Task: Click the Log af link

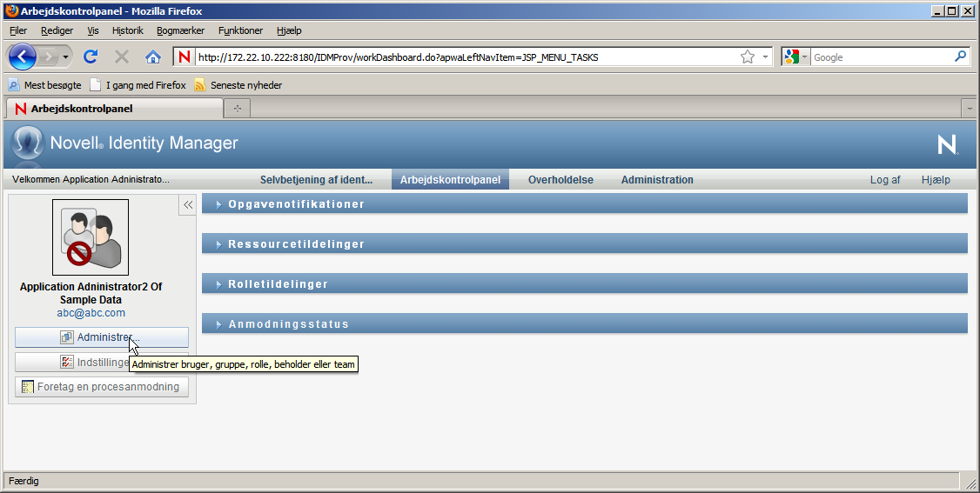Action: pos(885,180)
